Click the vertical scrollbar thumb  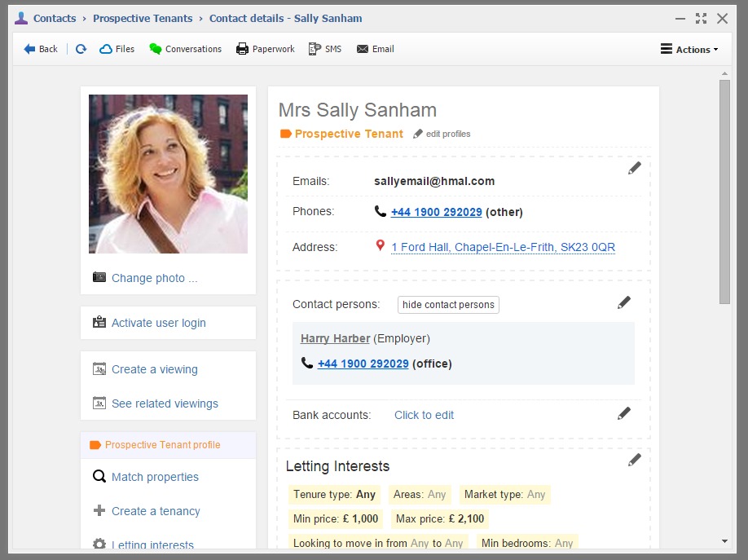(724, 192)
